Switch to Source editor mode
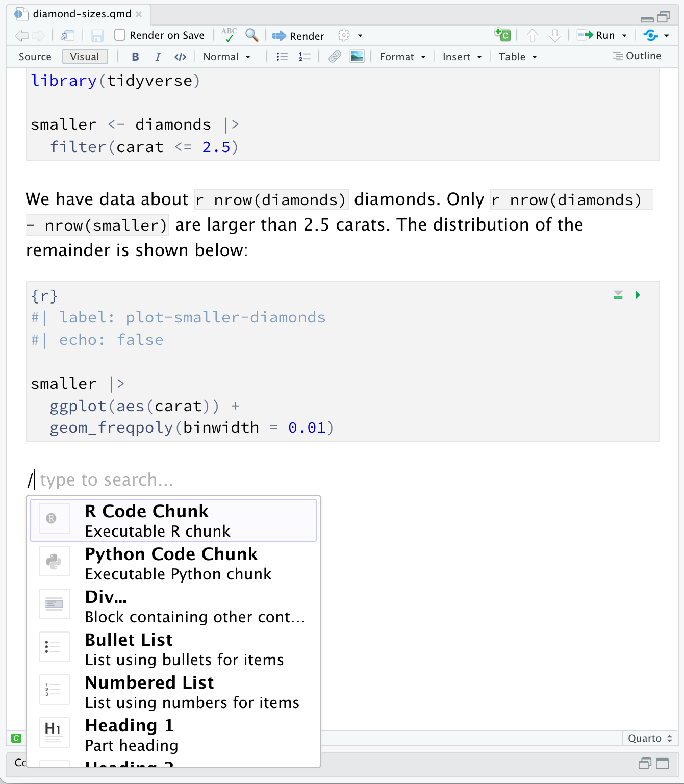 tap(35, 57)
